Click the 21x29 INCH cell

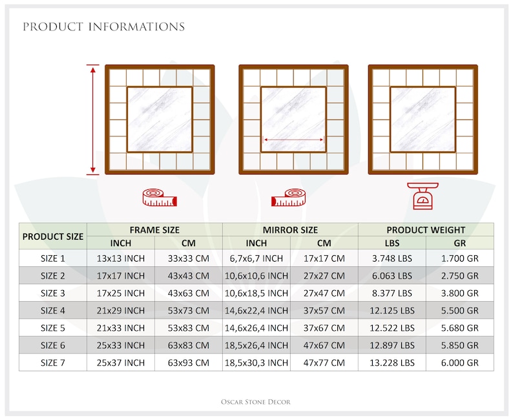click(121, 310)
